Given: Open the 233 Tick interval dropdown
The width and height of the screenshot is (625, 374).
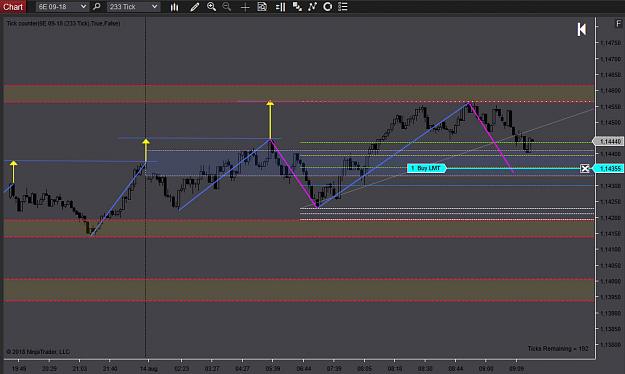Looking at the screenshot, I should point(134,7).
